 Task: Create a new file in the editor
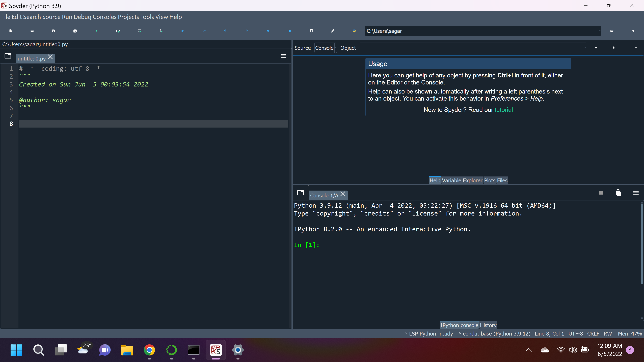point(11,31)
